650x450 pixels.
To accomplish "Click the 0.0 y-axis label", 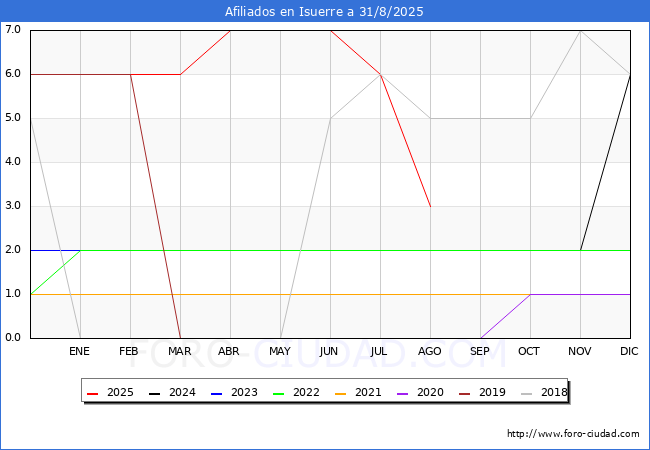I will [13, 337].
